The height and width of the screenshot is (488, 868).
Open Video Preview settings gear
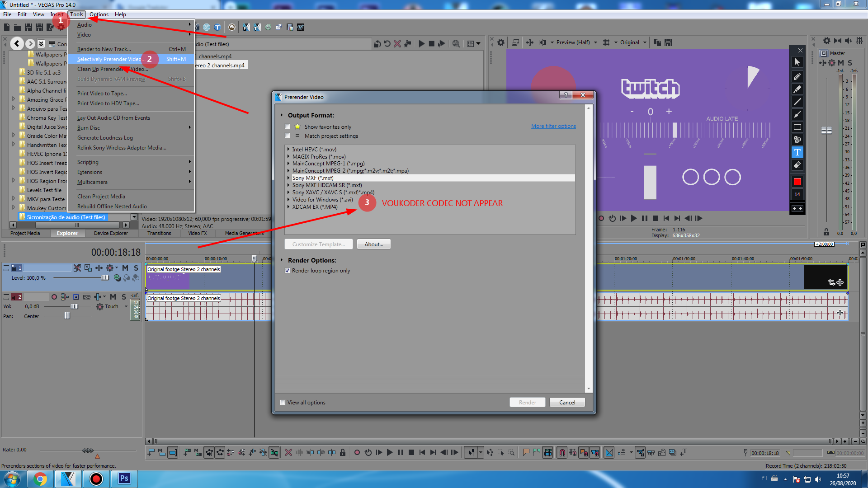(x=501, y=42)
